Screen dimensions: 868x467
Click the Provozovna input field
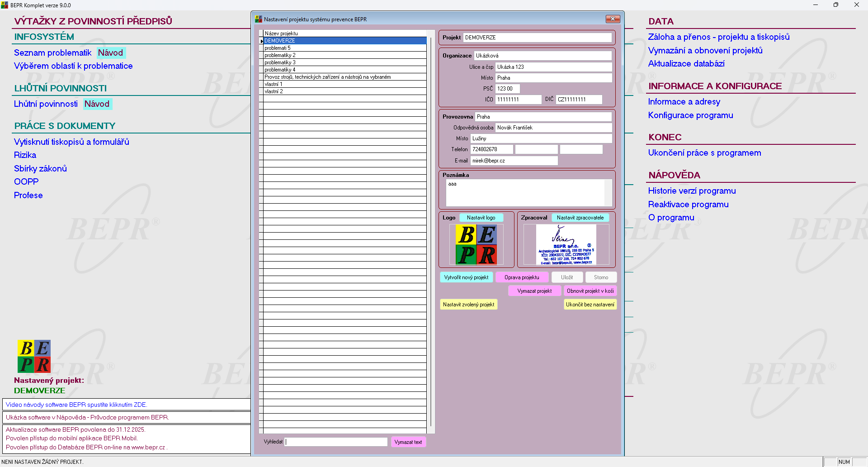click(543, 117)
